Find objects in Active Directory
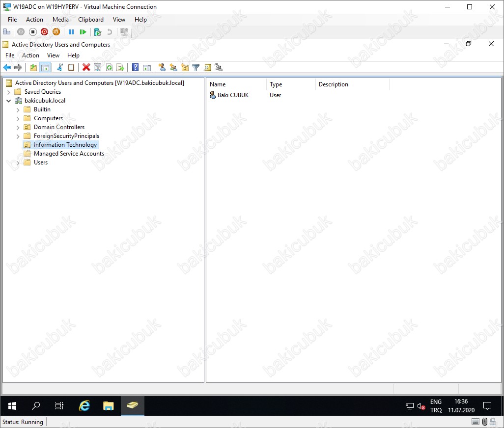504x428 pixels. 207,67
